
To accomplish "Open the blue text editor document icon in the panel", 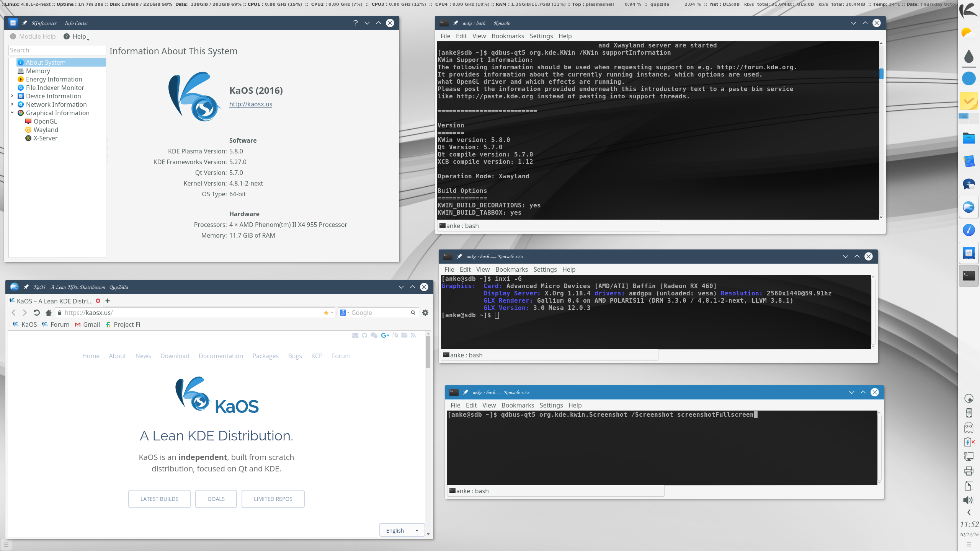I will coord(969,161).
